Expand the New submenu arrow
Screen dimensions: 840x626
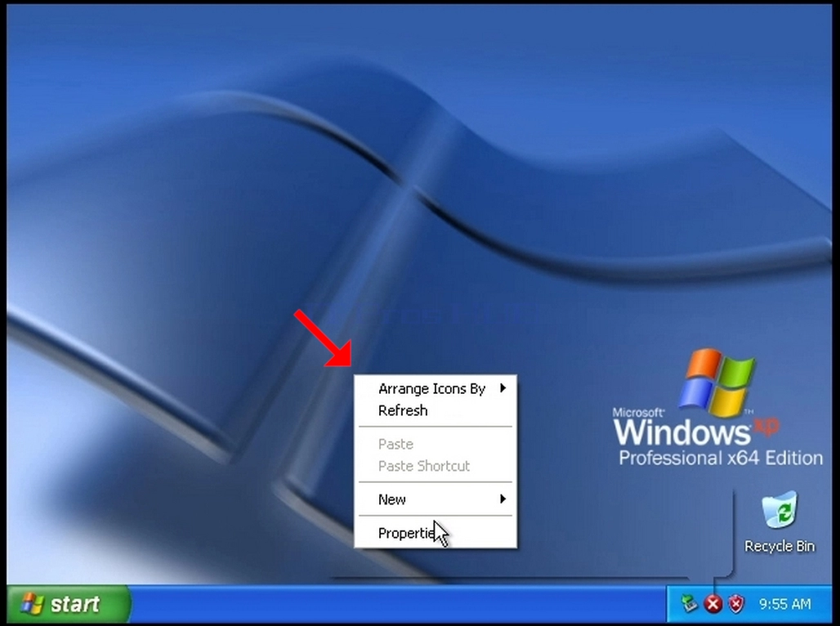point(503,499)
